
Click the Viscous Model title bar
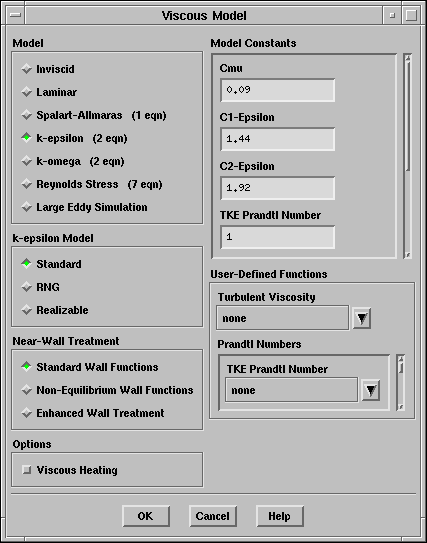[x=204, y=15]
